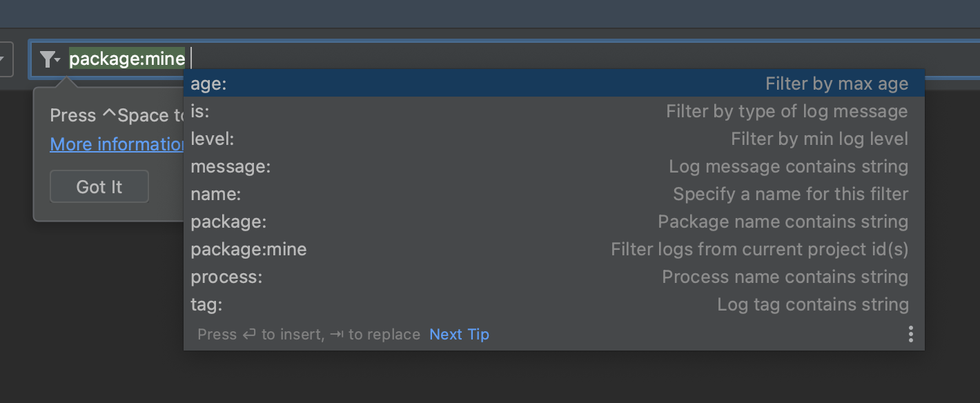The width and height of the screenshot is (980, 403).
Task: Click the Next Tip link
Action: point(458,334)
